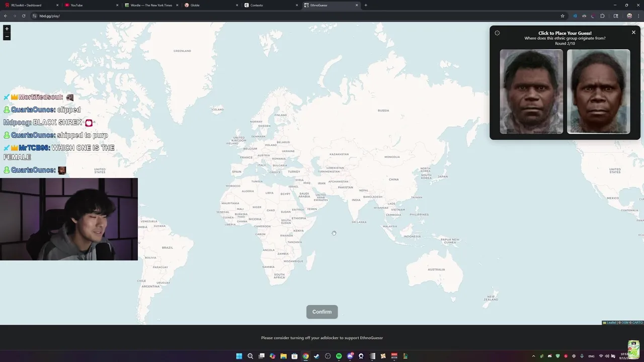Screen dimensions: 644x362
Task: Place guess on Australia label
Action: point(436,269)
